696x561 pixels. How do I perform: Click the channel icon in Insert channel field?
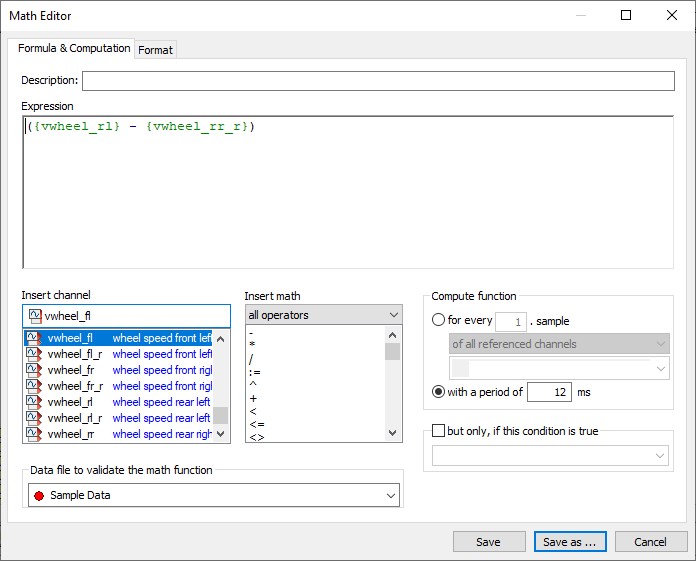[35, 316]
